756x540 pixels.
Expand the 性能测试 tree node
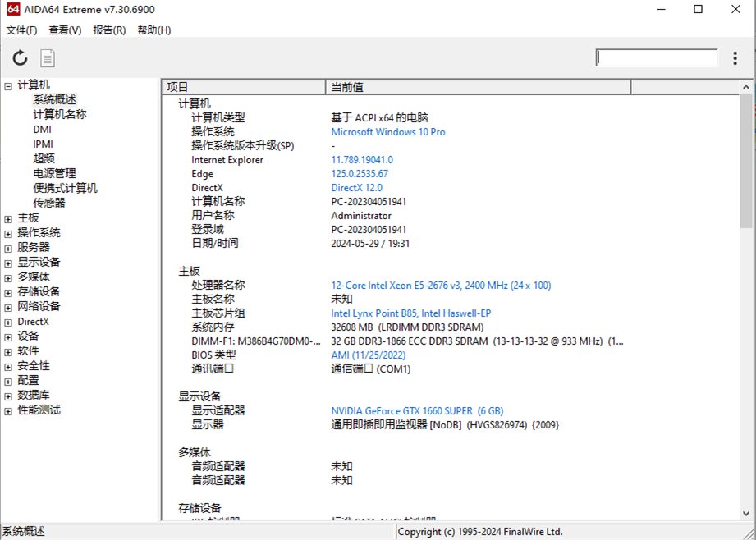[8, 410]
